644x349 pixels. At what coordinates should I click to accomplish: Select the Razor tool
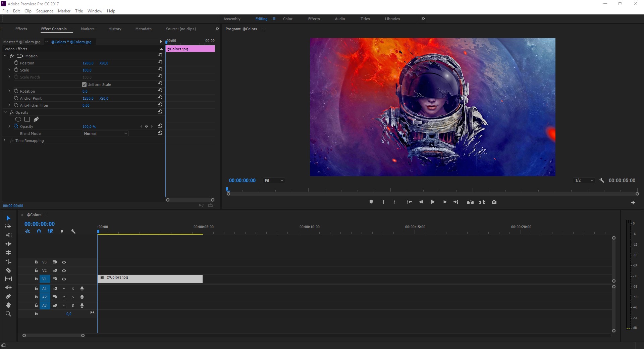(8, 270)
